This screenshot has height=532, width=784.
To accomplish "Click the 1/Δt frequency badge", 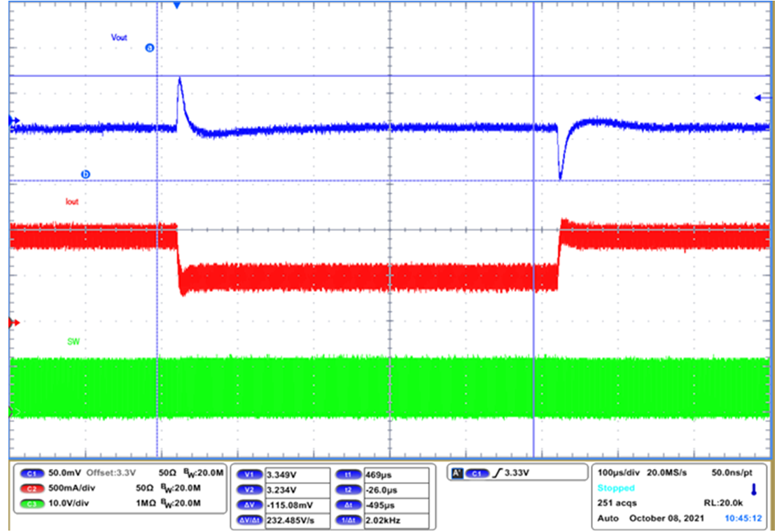I will point(350,518).
